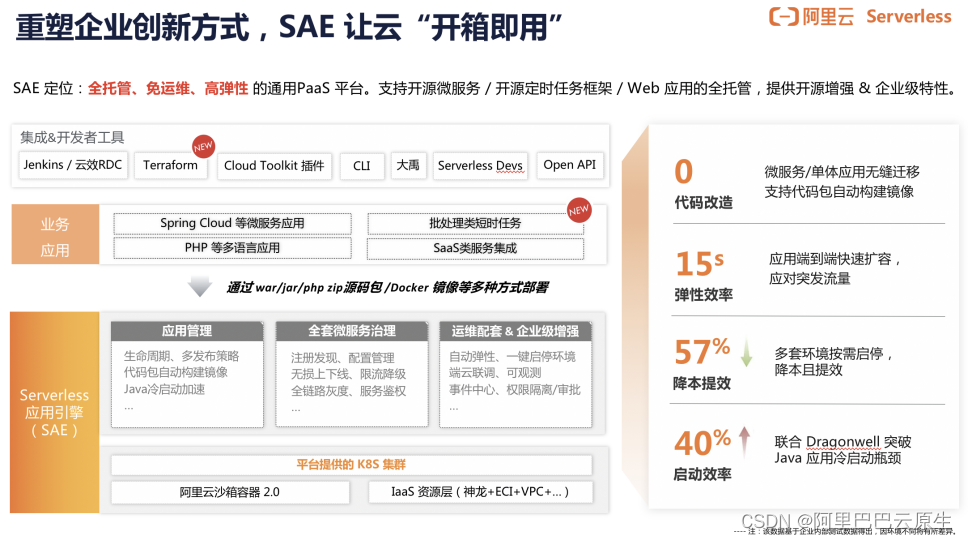Click the SaaS类服务集成 box

coord(475,249)
